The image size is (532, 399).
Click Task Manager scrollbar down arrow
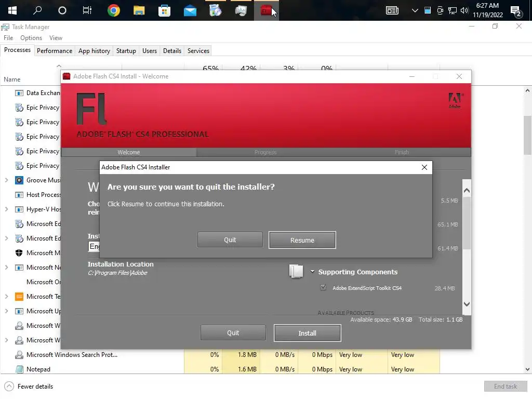click(x=527, y=369)
